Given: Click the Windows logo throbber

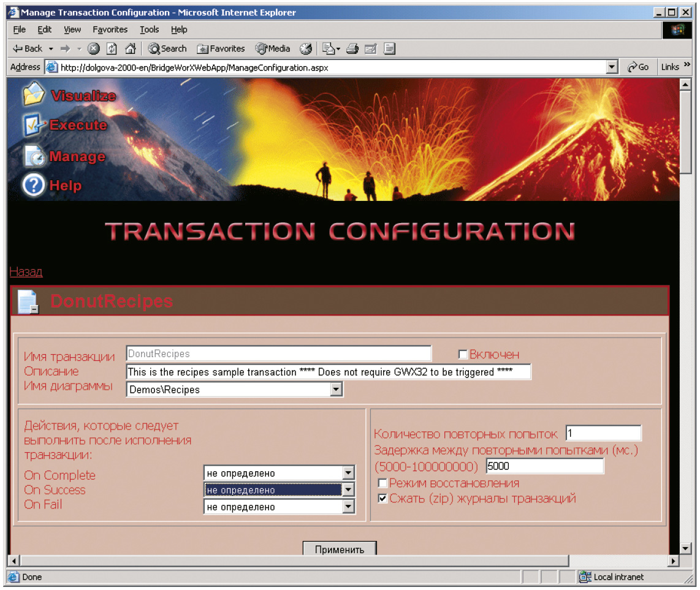Looking at the screenshot, I should [x=678, y=30].
